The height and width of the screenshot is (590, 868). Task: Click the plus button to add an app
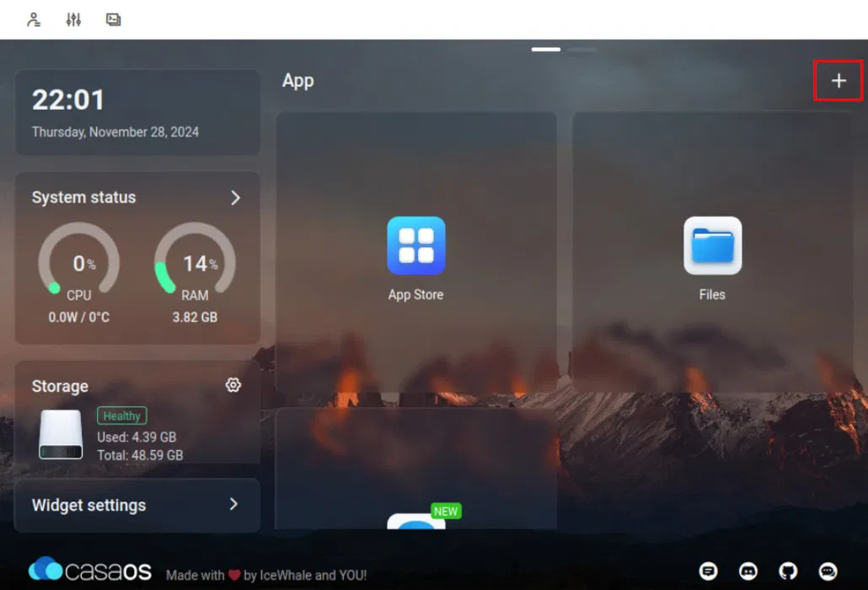(x=838, y=81)
